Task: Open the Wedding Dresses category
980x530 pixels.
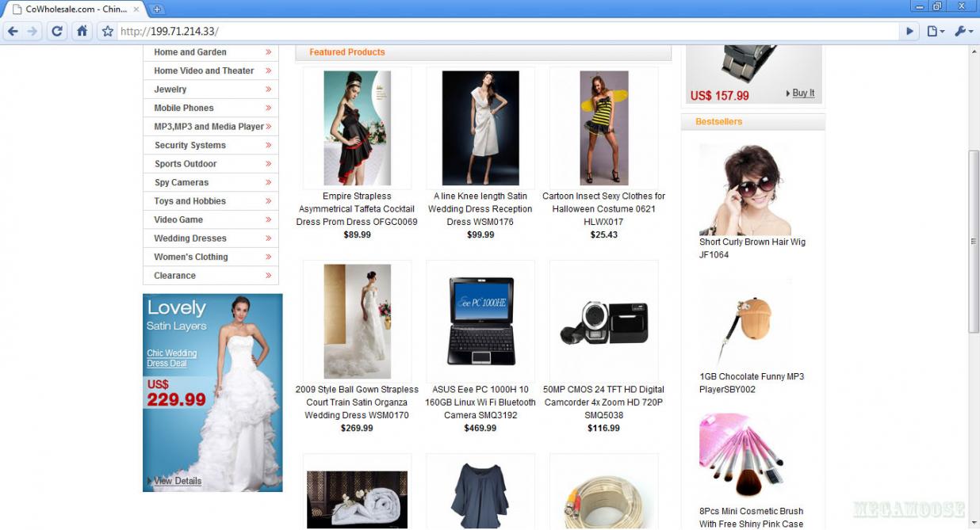Action: click(x=190, y=238)
